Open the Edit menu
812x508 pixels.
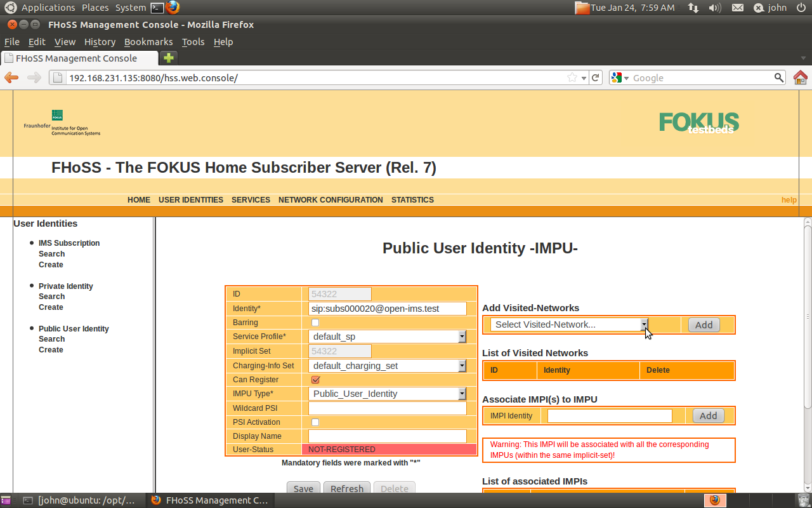tap(37, 42)
